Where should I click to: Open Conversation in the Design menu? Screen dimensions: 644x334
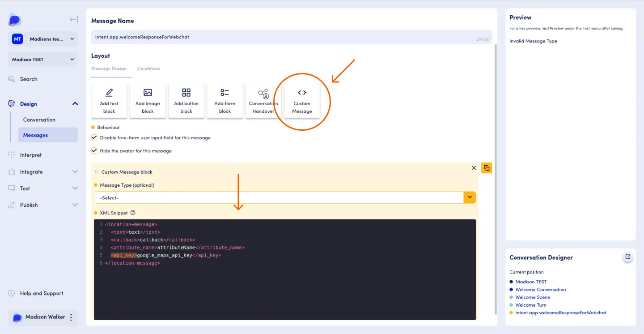pyautogui.click(x=39, y=120)
